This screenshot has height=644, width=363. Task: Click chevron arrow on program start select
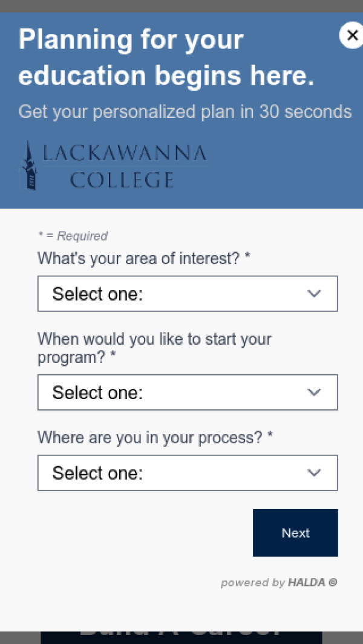click(314, 392)
